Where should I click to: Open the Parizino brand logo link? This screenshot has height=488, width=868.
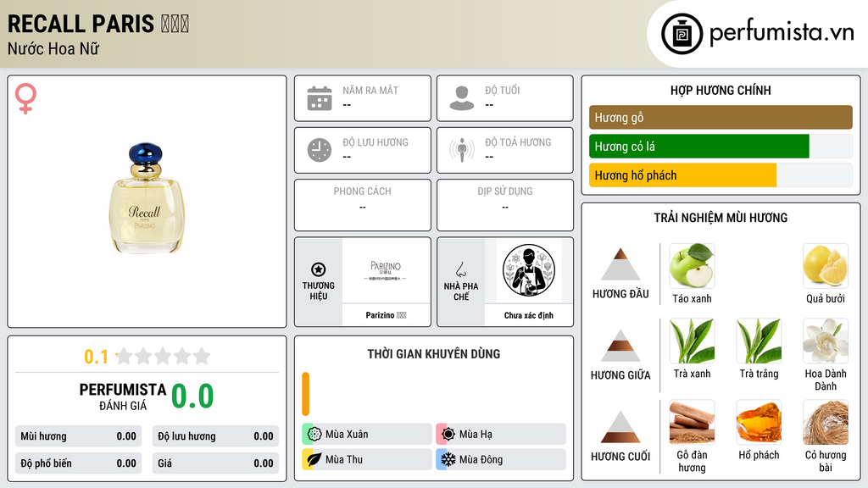[386, 270]
